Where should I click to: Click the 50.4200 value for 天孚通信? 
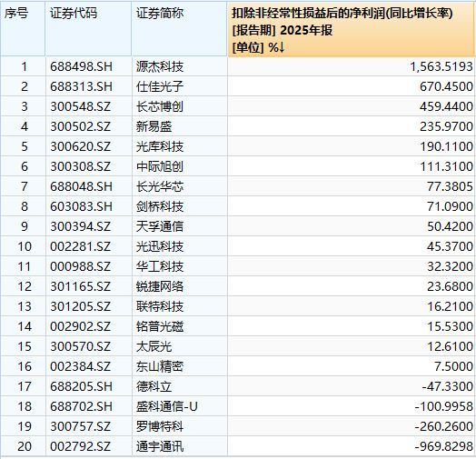coord(450,226)
